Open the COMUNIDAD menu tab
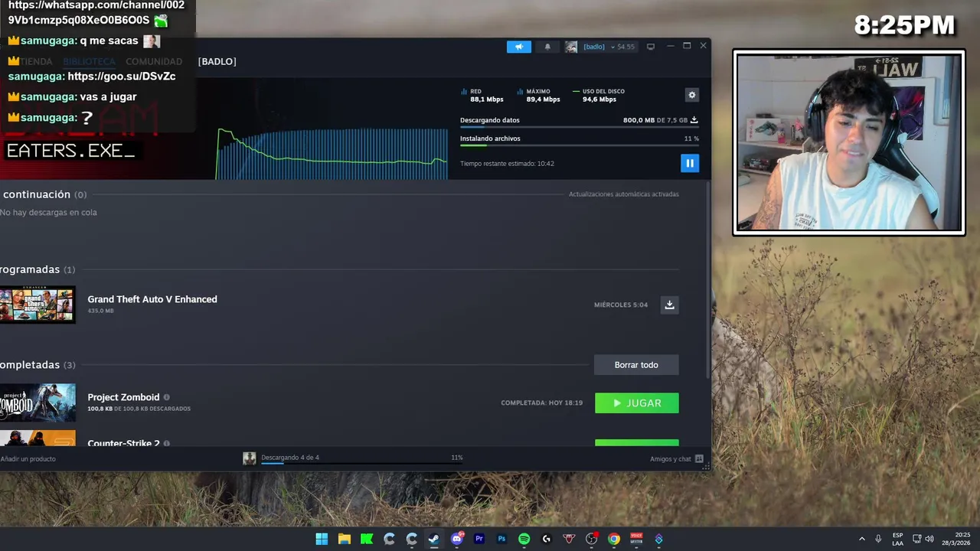The height and width of the screenshot is (551, 980). (154, 61)
